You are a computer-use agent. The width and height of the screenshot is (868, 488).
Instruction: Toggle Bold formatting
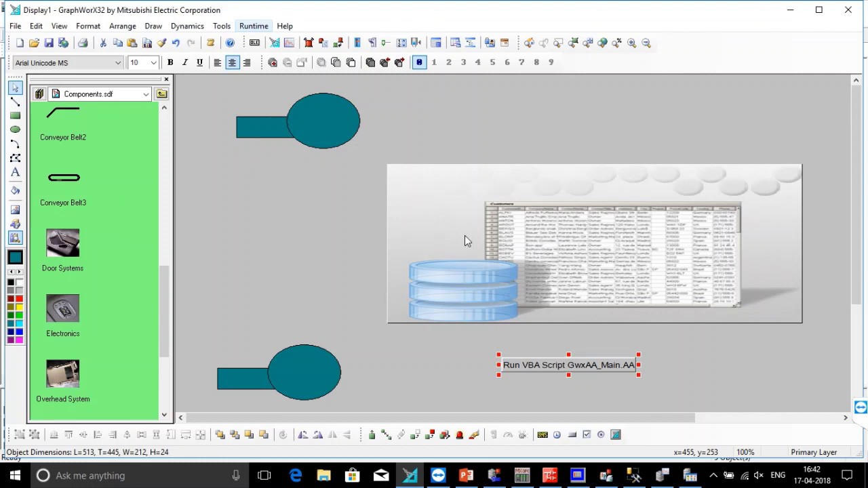click(x=170, y=62)
